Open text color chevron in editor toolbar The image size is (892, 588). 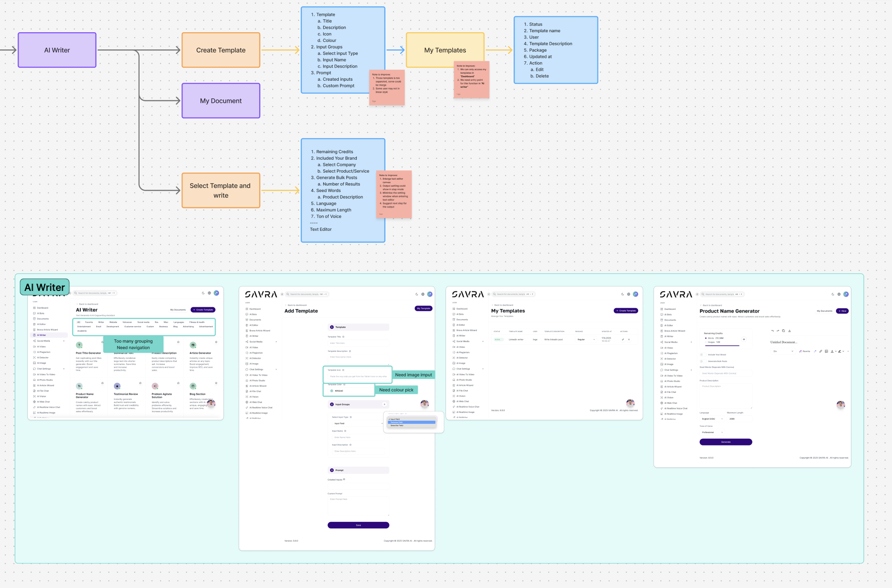pos(835,351)
